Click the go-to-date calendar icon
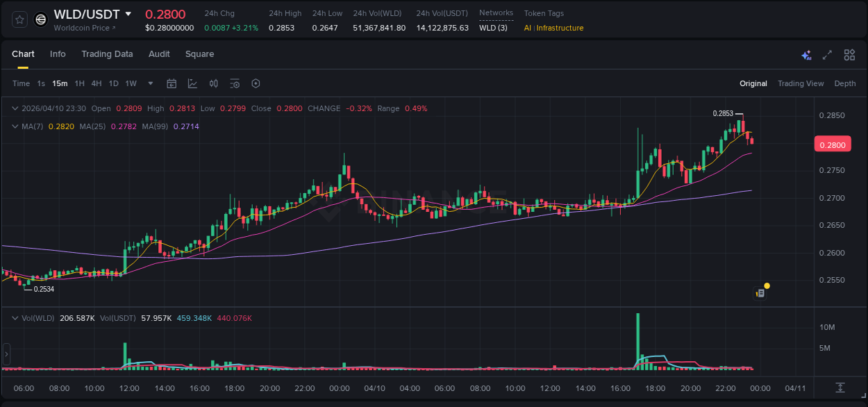The width and height of the screenshot is (868, 407). point(172,83)
